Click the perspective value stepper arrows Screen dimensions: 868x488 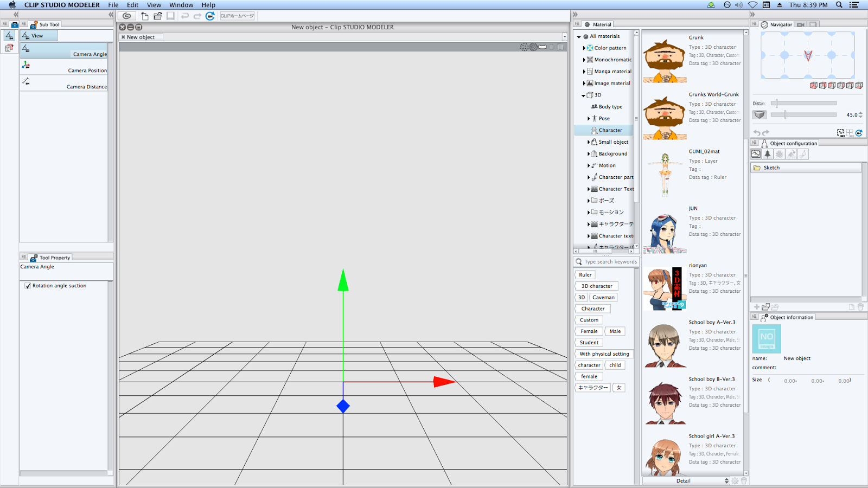pyautogui.click(x=860, y=115)
